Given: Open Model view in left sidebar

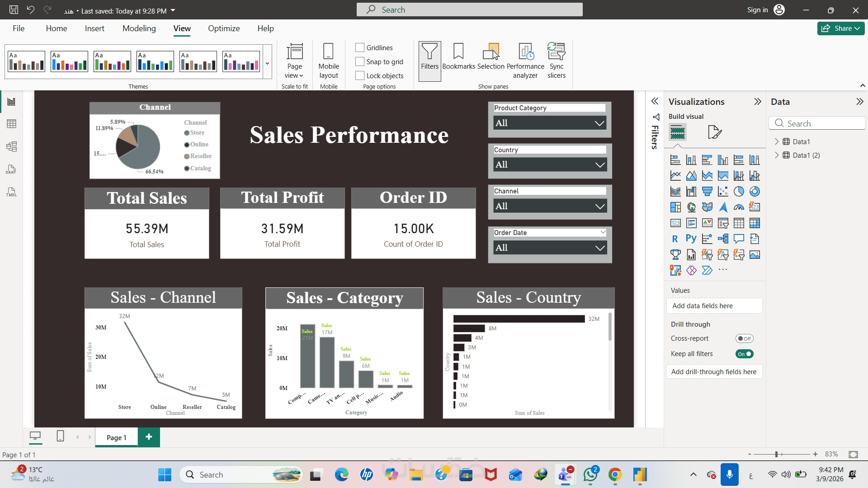Looking at the screenshot, I should [12, 146].
